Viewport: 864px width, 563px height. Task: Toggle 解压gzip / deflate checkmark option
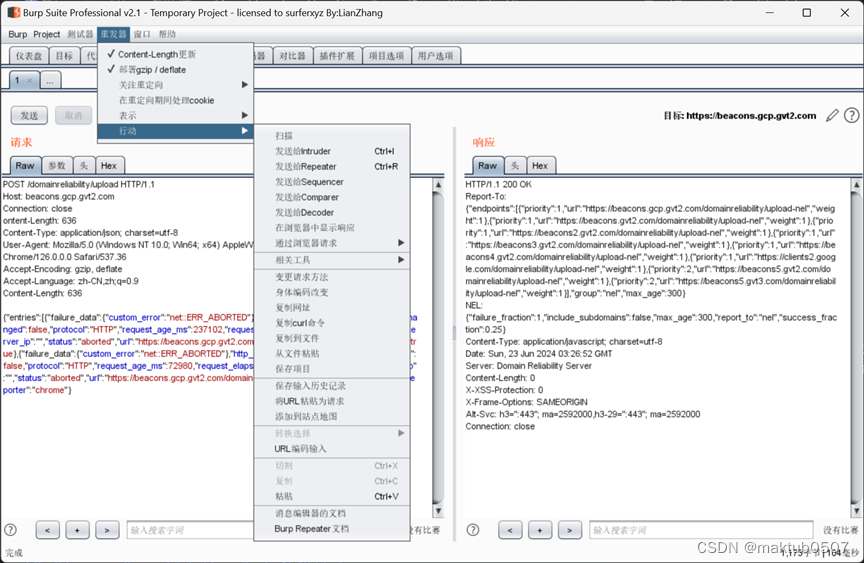coord(175,69)
